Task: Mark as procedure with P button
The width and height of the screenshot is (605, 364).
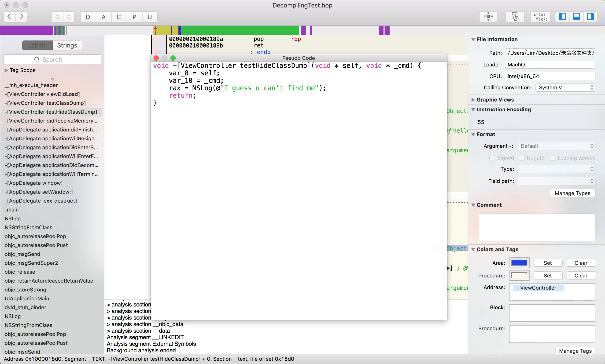Action: pos(134,17)
